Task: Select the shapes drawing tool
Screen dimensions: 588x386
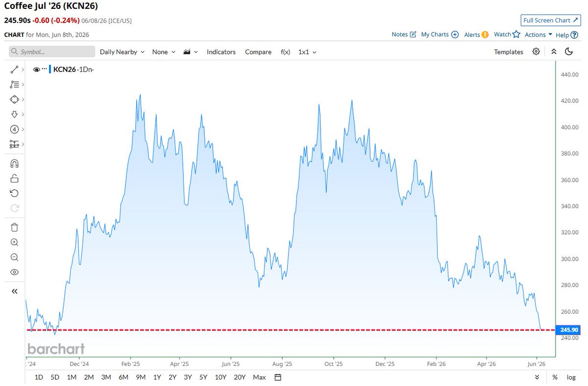Action: pyautogui.click(x=14, y=99)
